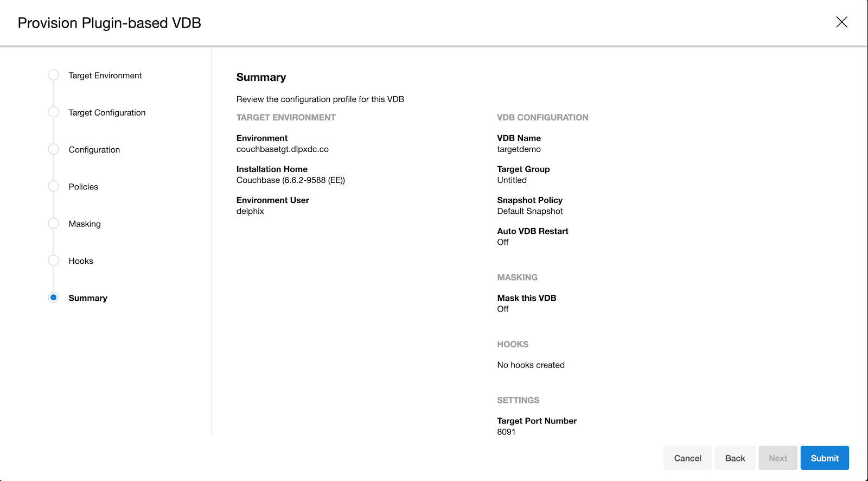Image resolution: width=868 pixels, height=481 pixels.
Task: Click the Environment User delphix value
Action: coord(250,211)
